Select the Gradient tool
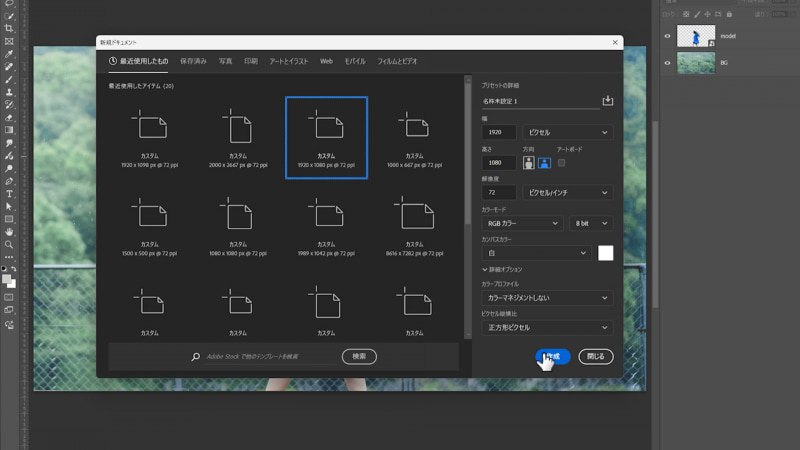The image size is (800, 450). point(9,130)
